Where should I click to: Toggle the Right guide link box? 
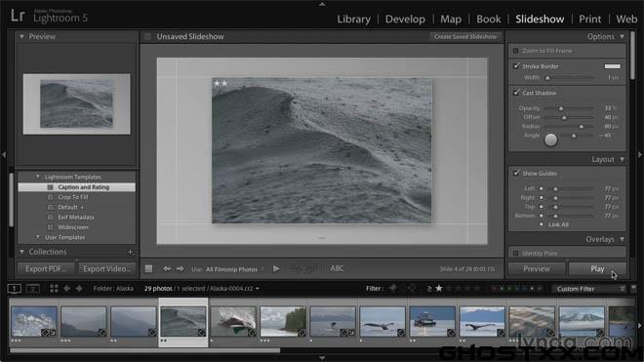[x=542, y=198]
